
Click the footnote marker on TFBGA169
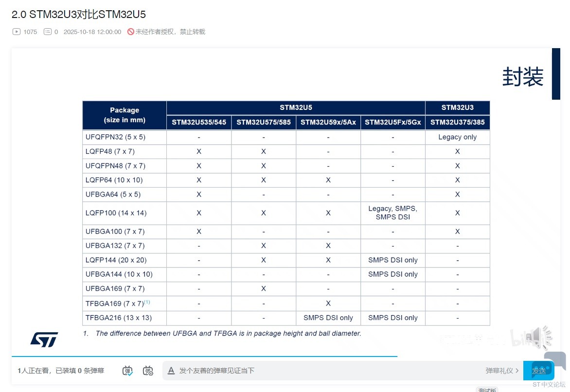tap(147, 302)
